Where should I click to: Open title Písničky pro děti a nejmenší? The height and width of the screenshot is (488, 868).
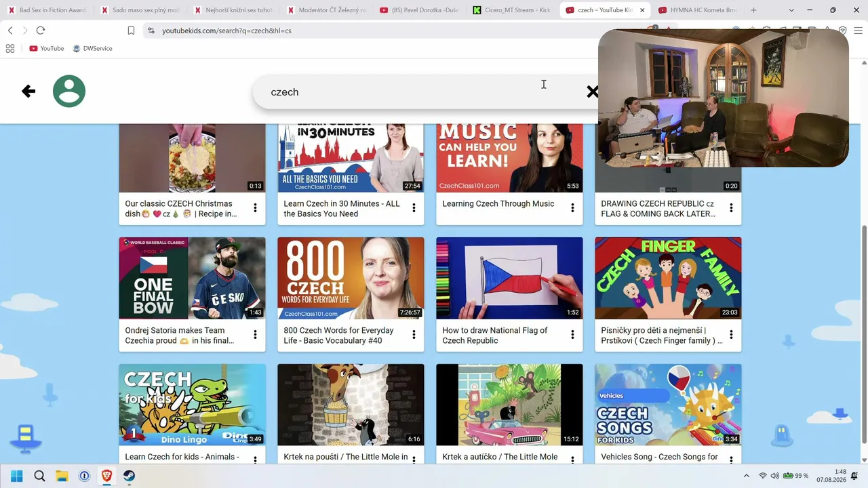pos(662,335)
